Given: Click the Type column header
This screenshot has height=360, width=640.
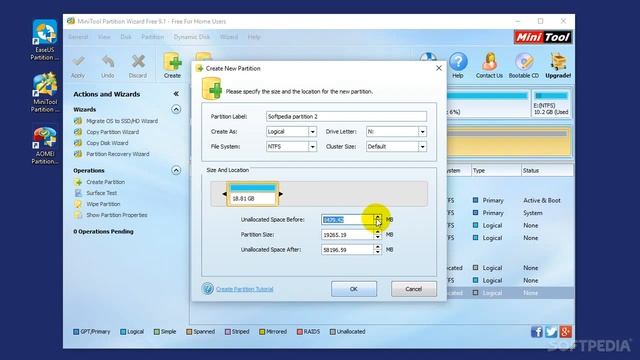Looking at the screenshot, I should point(496,171).
